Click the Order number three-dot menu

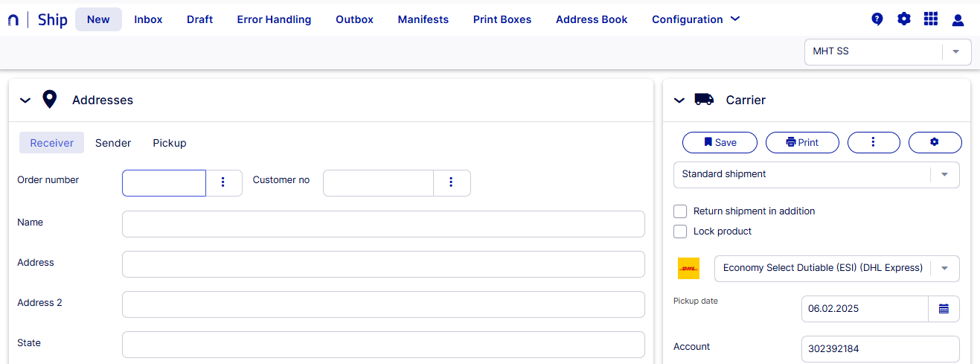tap(223, 182)
